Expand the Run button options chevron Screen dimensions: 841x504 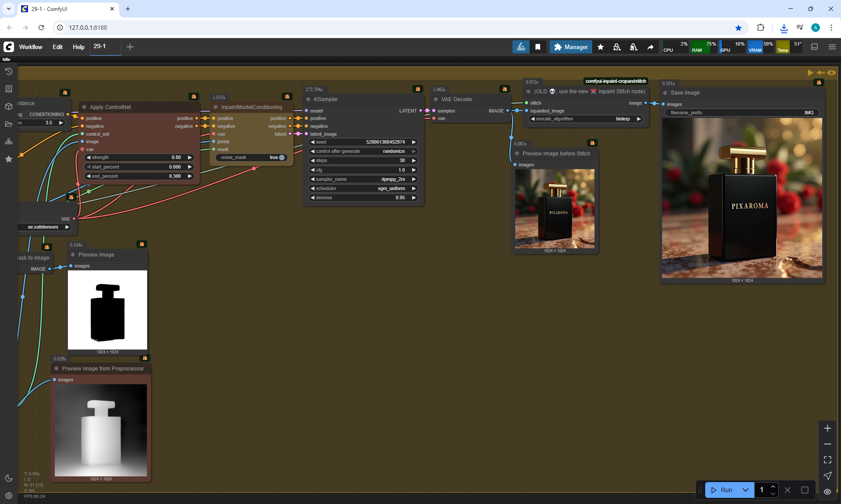point(746,490)
